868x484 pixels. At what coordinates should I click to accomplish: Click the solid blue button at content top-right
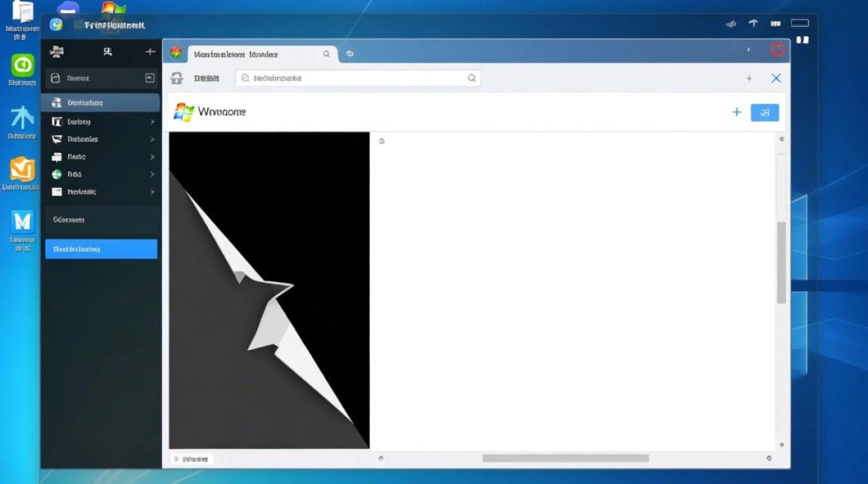765,112
